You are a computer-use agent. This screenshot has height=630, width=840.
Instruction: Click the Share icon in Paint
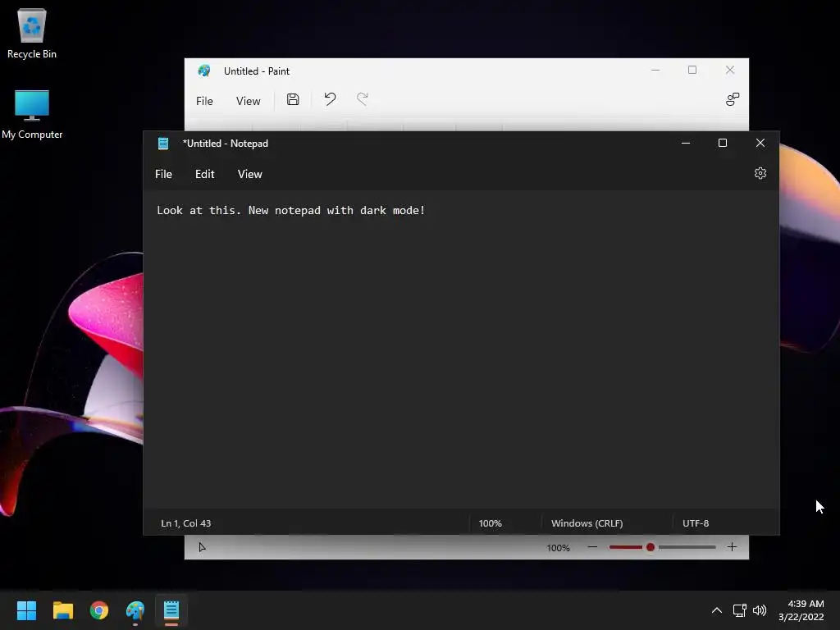point(733,99)
